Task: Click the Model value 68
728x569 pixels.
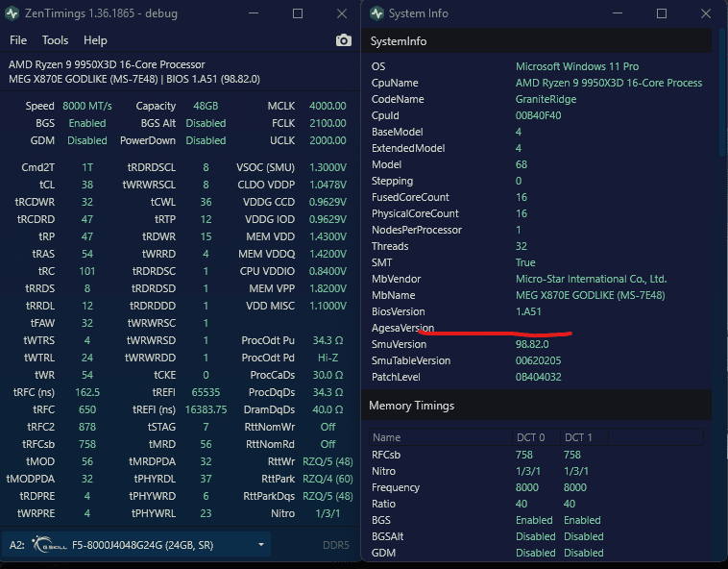Action: pyautogui.click(x=521, y=164)
